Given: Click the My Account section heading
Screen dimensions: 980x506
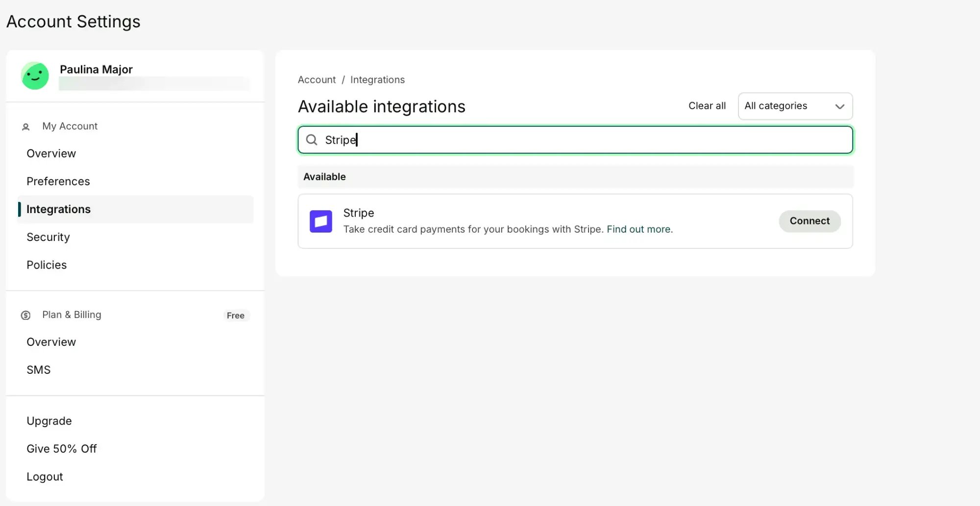Looking at the screenshot, I should pyautogui.click(x=70, y=126).
